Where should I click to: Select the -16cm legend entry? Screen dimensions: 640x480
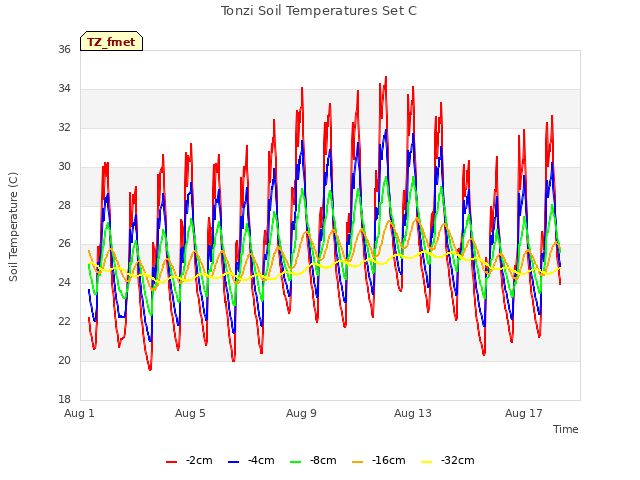pos(378,460)
